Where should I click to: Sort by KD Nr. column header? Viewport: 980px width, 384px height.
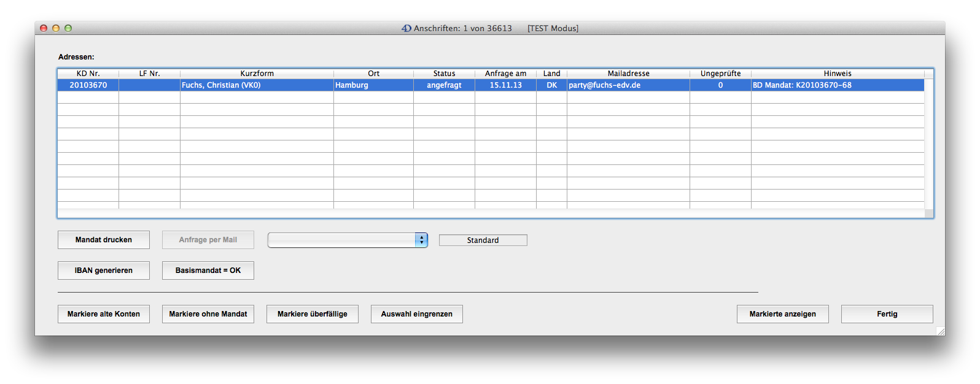pos(88,74)
